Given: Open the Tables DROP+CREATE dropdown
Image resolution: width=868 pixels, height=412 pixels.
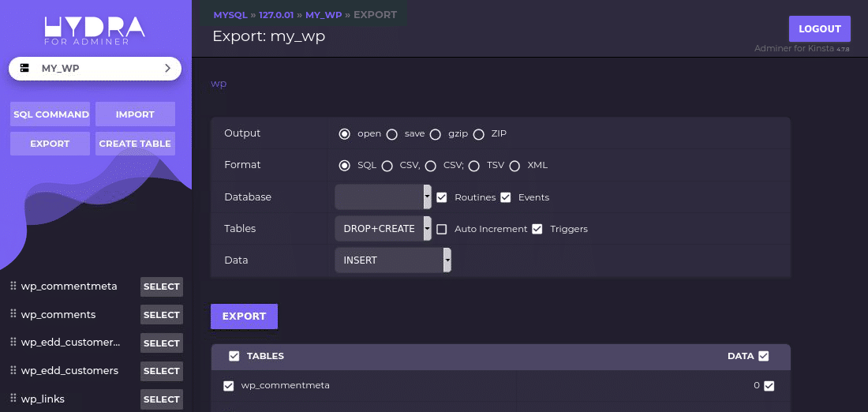Looking at the screenshot, I should [383, 229].
